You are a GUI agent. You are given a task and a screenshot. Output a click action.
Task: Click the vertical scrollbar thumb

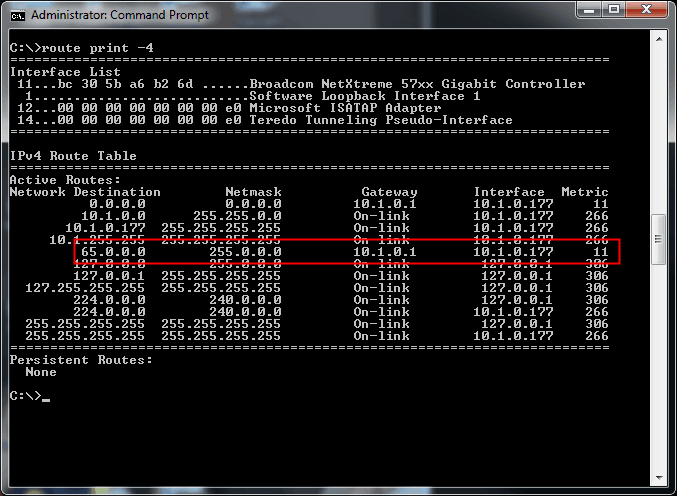tap(659, 239)
